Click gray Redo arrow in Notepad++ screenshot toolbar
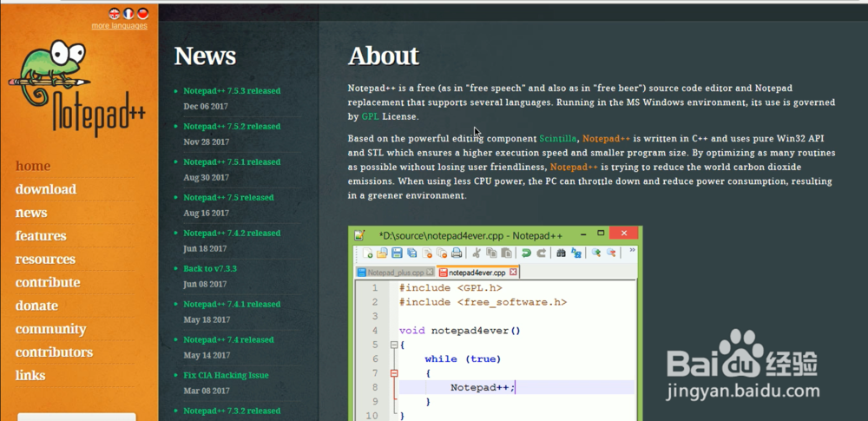868x421 pixels. (542, 253)
